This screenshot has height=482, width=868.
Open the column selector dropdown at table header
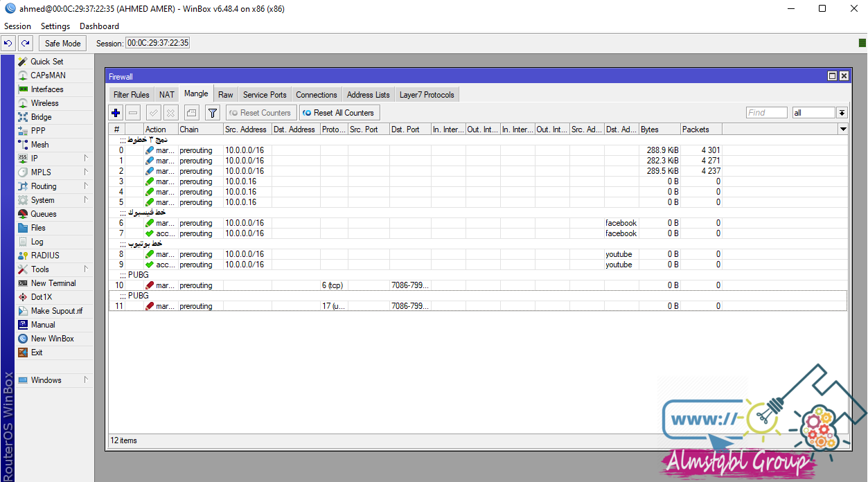click(843, 130)
